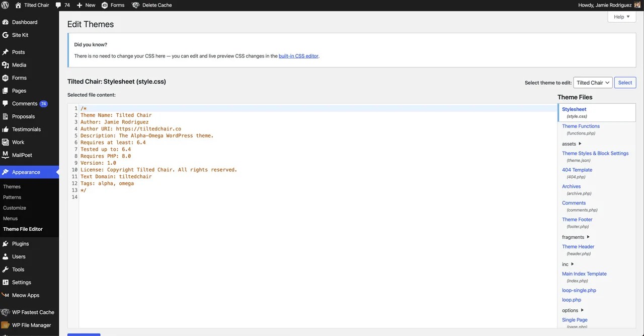The width and height of the screenshot is (644, 336).
Task: Click the Tools wrench icon
Action: (6, 270)
